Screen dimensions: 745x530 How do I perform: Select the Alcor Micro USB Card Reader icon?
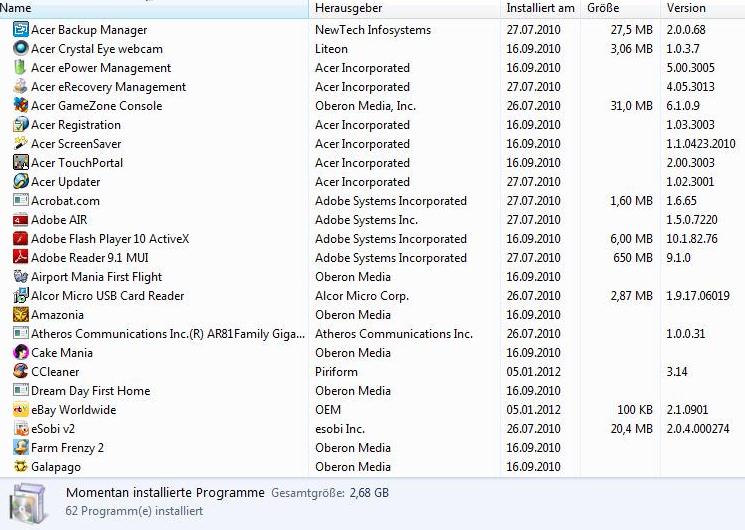[21, 296]
